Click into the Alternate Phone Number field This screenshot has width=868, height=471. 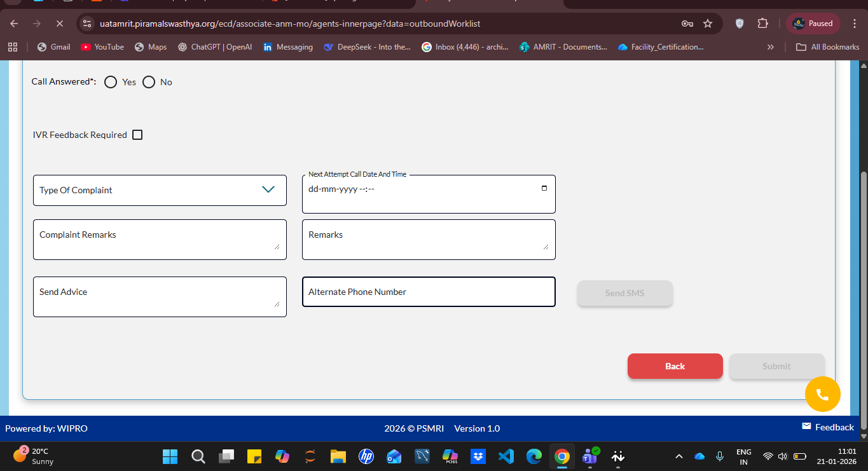coord(429,292)
